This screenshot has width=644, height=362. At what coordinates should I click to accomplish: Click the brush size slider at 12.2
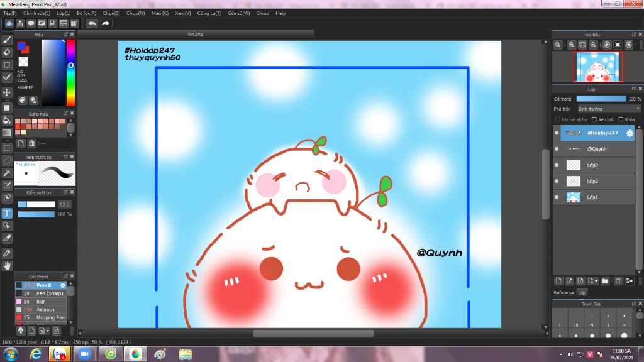[x=36, y=204]
